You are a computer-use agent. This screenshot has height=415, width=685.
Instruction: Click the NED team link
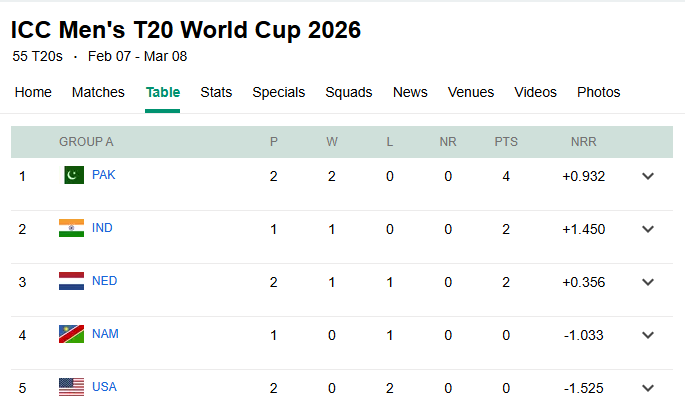(104, 281)
